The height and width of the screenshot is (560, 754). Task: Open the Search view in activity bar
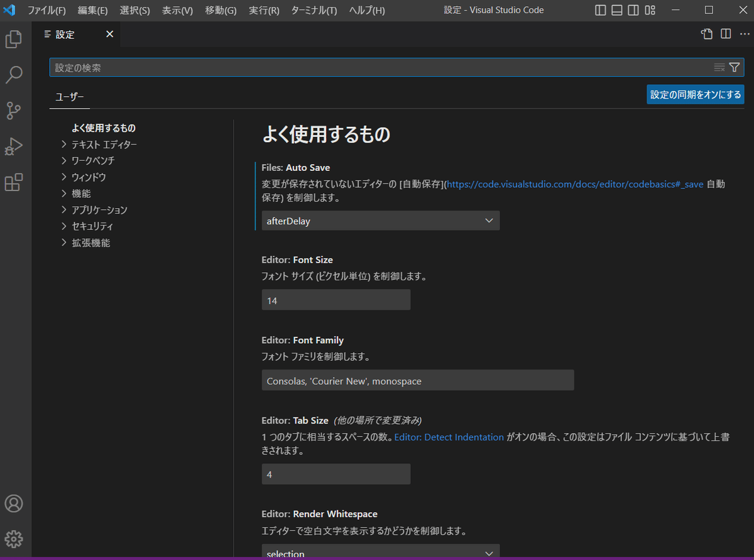pos(14,75)
